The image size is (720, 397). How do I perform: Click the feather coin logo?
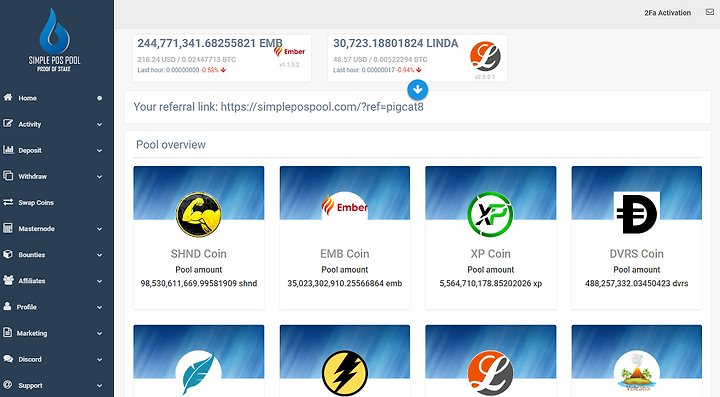click(x=198, y=373)
